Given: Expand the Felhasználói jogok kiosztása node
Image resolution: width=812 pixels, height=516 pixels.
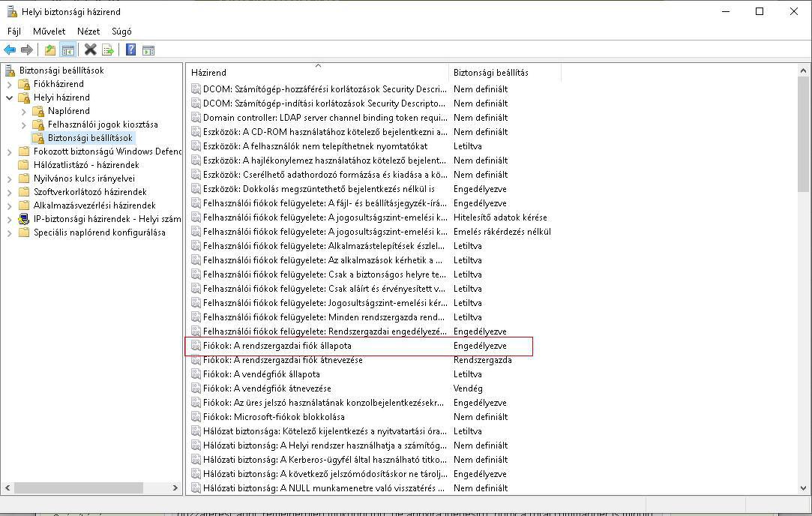Looking at the screenshot, I should [24, 124].
